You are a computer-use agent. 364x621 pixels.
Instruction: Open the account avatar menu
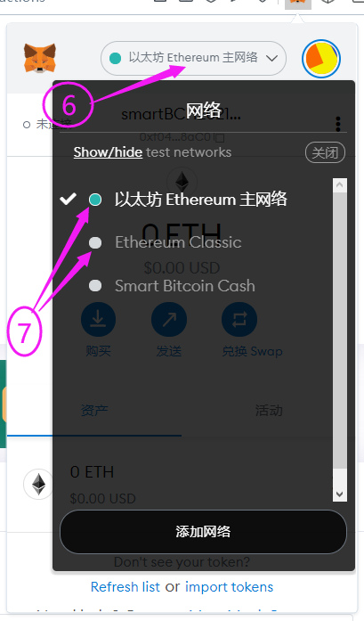pos(321,59)
